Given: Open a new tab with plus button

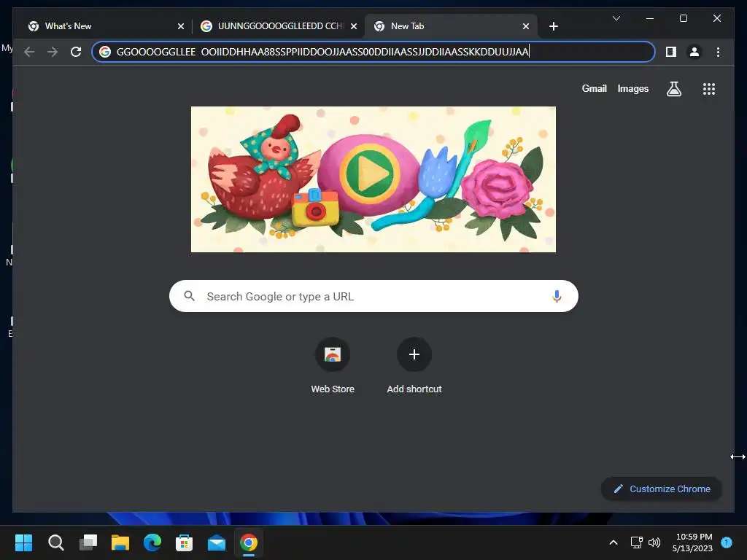Looking at the screenshot, I should [553, 26].
